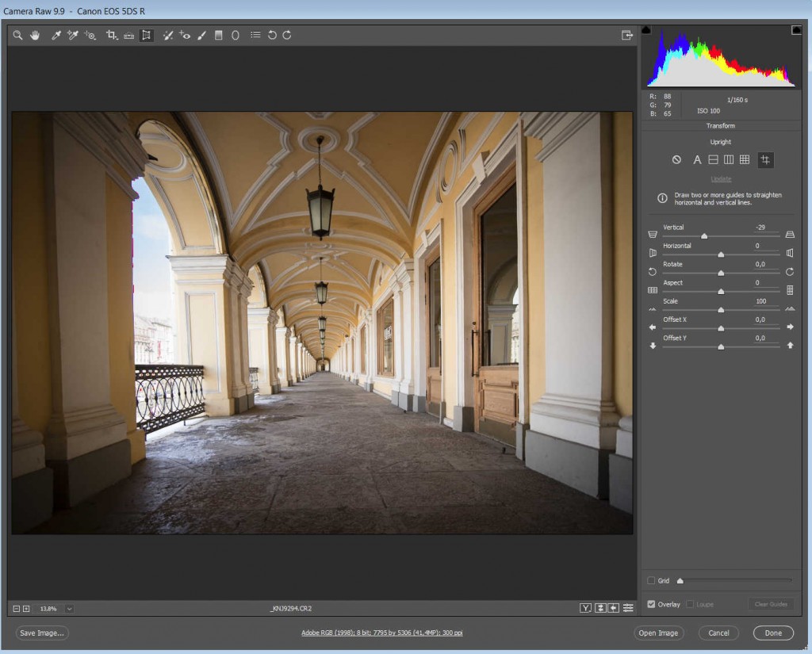Open the zoom level dropdown

[x=70, y=608]
